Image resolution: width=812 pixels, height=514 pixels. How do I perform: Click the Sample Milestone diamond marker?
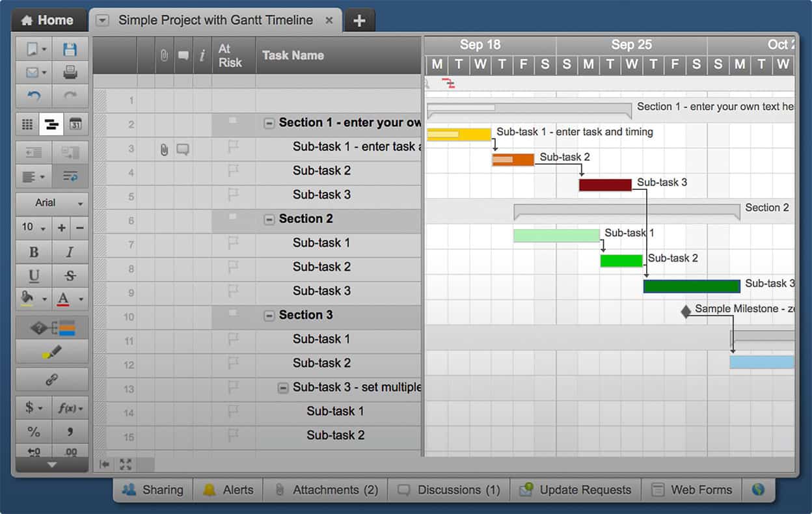pos(686,312)
